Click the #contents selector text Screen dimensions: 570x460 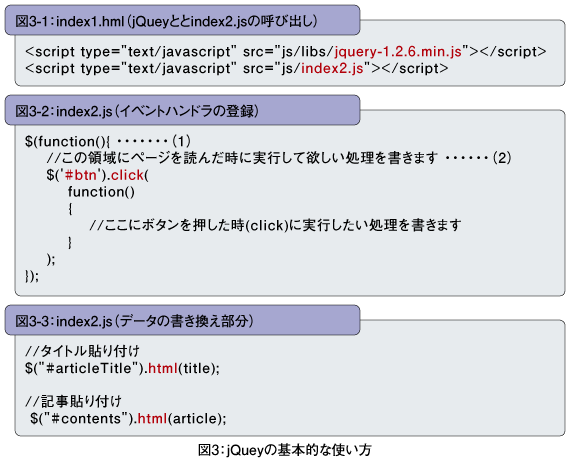point(86,419)
